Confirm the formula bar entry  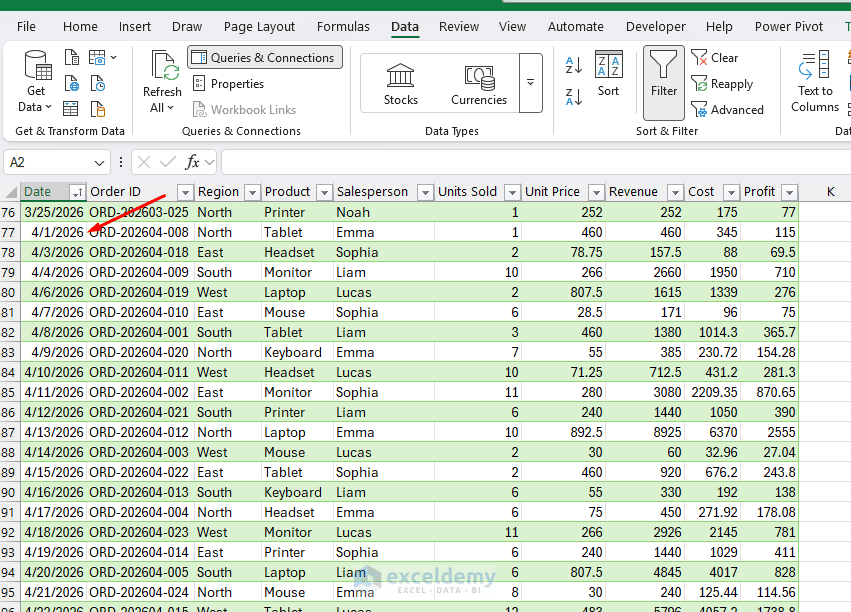168,162
